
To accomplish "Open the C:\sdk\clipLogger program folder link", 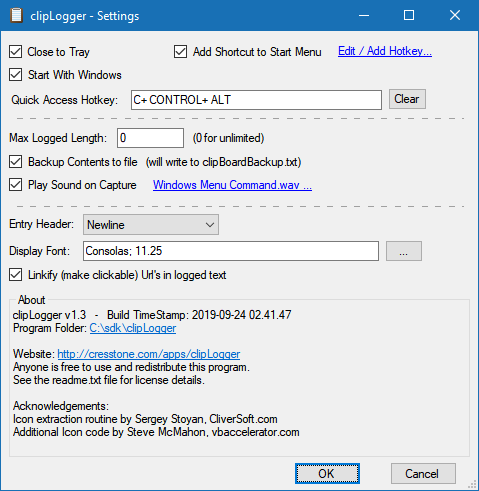I will 133,328.
